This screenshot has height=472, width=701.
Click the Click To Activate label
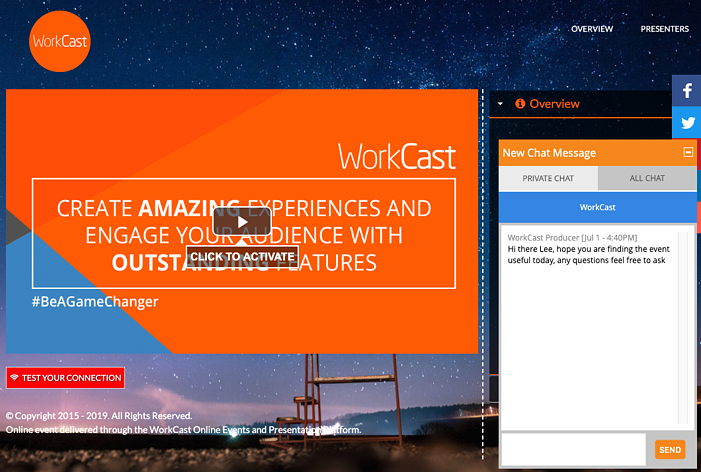[242, 257]
